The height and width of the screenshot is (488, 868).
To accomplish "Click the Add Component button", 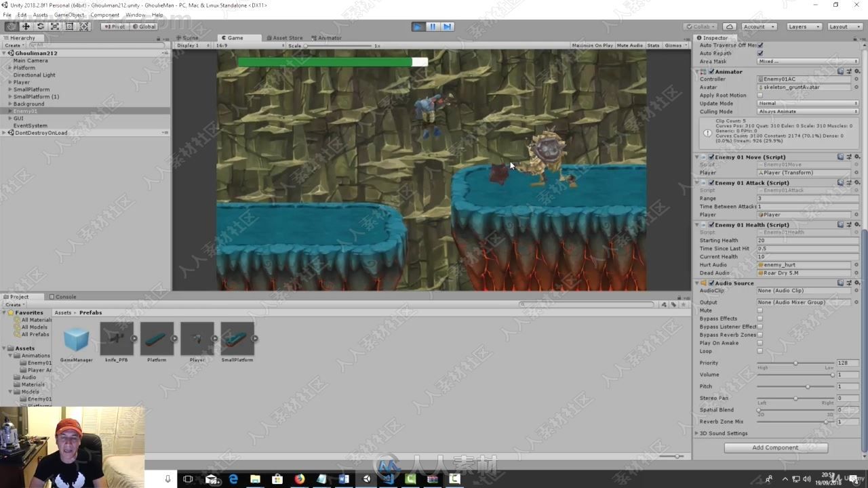I will [x=776, y=448].
